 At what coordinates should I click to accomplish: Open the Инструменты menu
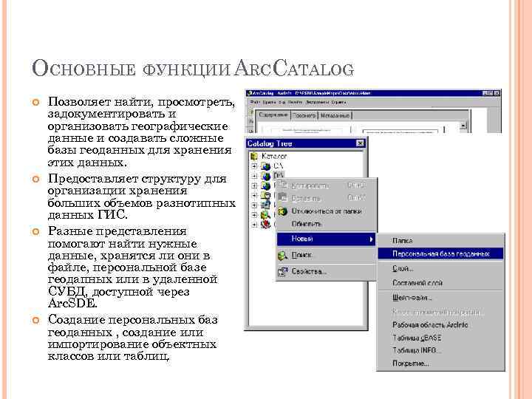point(316,102)
